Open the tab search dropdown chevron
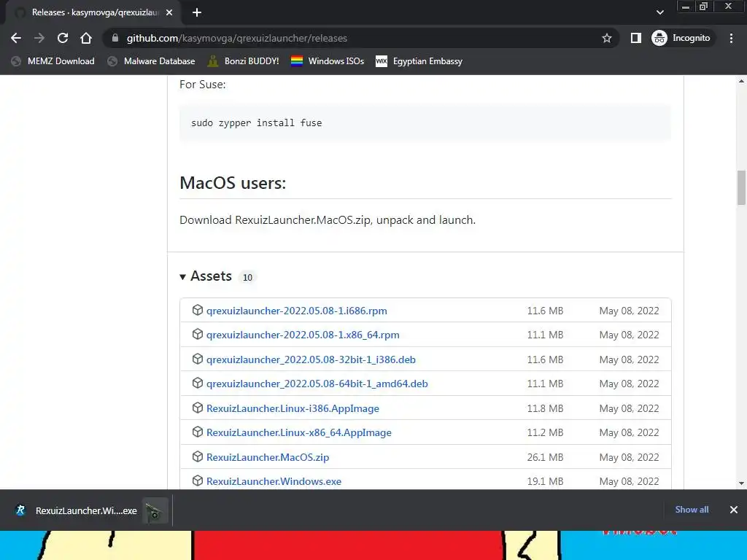 [x=659, y=12]
